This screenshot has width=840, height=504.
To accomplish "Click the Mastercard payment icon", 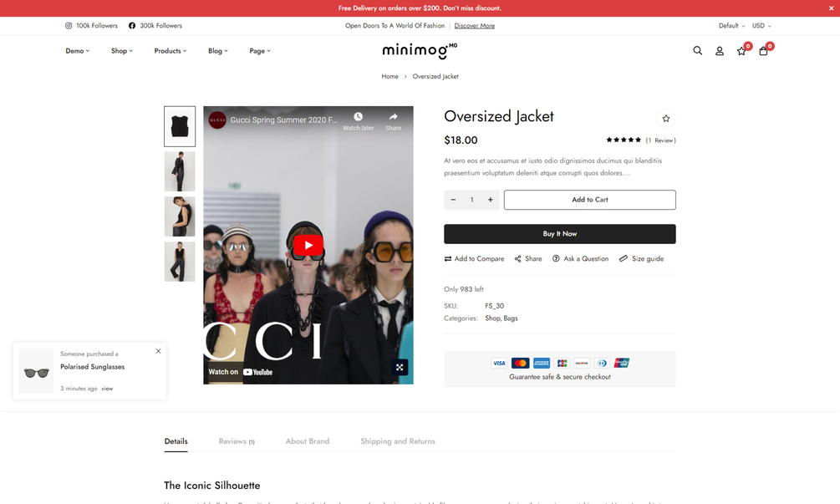I will [520, 363].
